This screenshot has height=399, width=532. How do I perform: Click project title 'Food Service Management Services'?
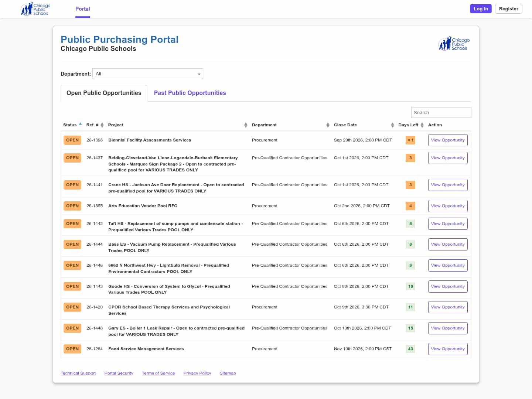[146, 349]
